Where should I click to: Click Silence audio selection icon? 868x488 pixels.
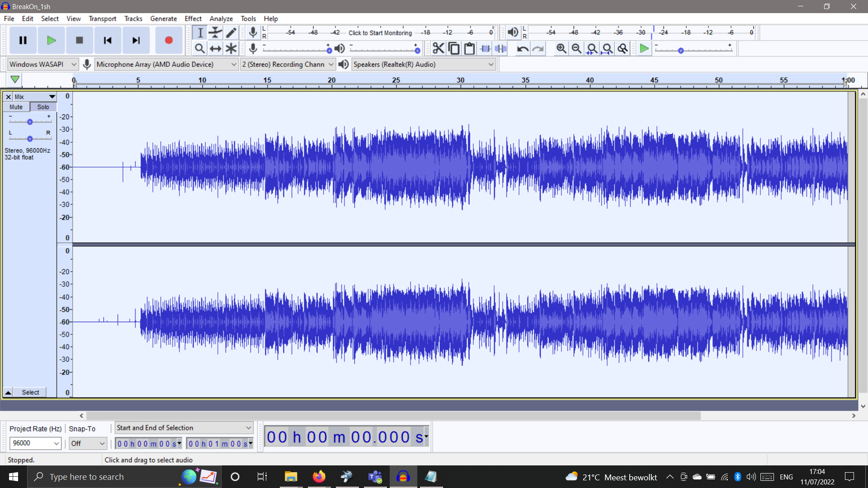tap(500, 48)
